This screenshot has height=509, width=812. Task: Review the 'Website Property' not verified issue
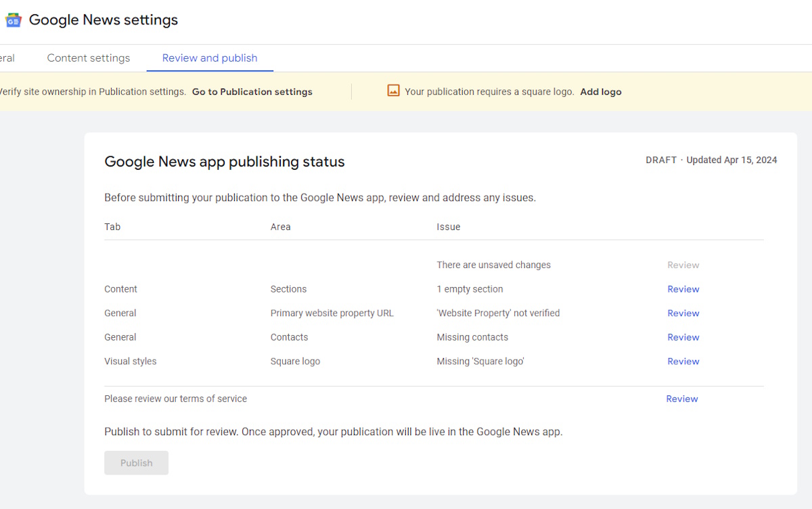(683, 313)
